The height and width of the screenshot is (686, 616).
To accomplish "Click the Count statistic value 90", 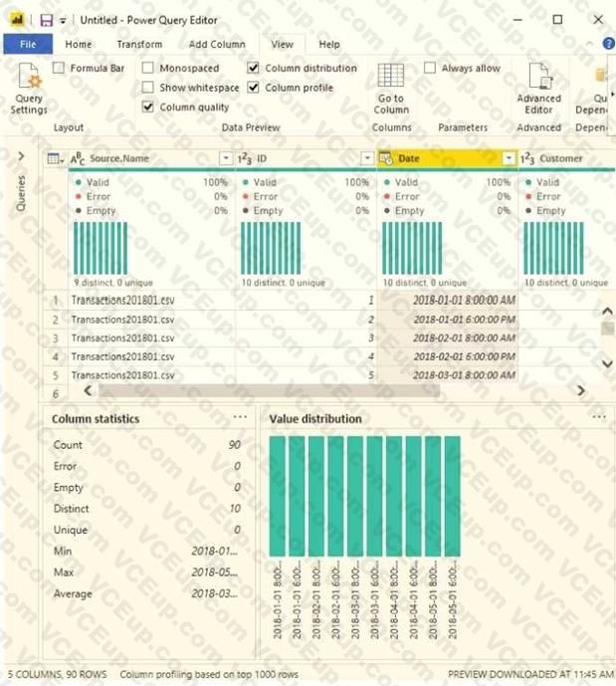I will click(x=235, y=444).
